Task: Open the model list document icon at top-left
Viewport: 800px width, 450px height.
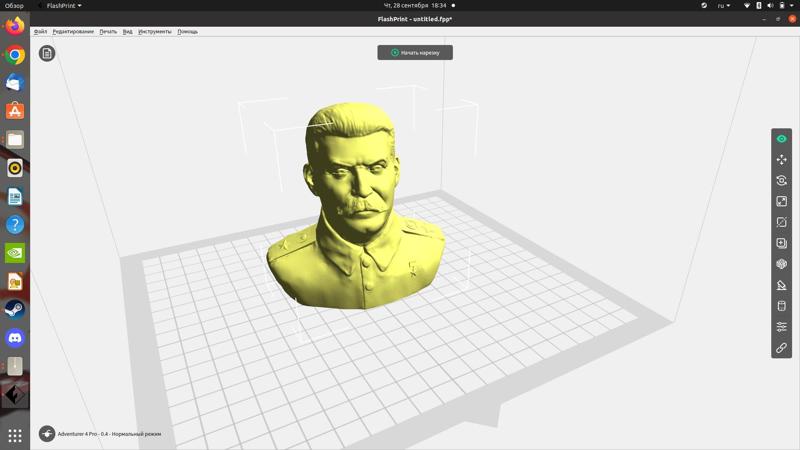Action: click(47, 53)
